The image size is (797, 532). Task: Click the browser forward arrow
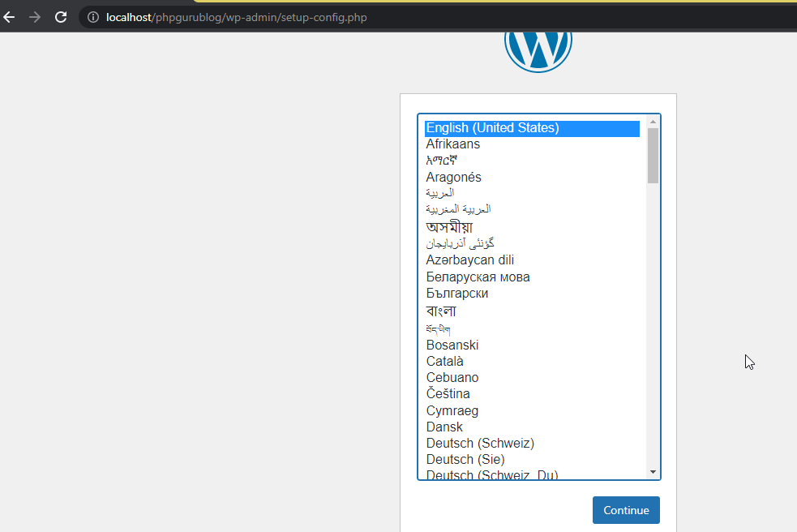point(34,17)
